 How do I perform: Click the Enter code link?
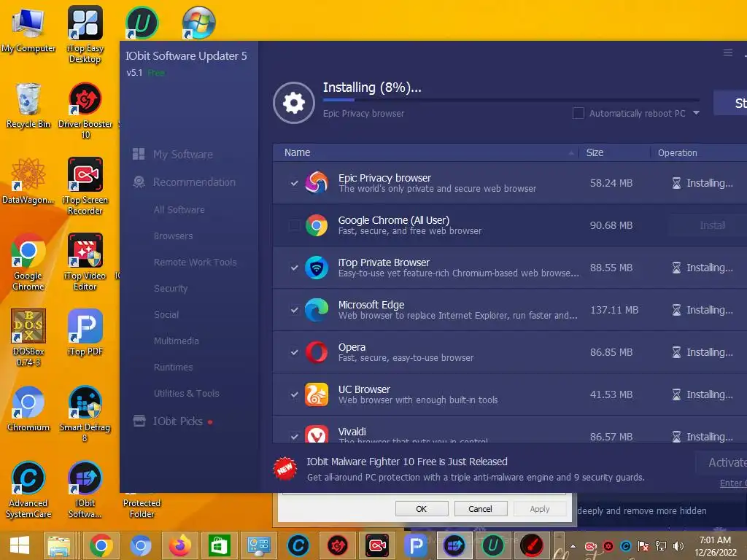[733, 483]
